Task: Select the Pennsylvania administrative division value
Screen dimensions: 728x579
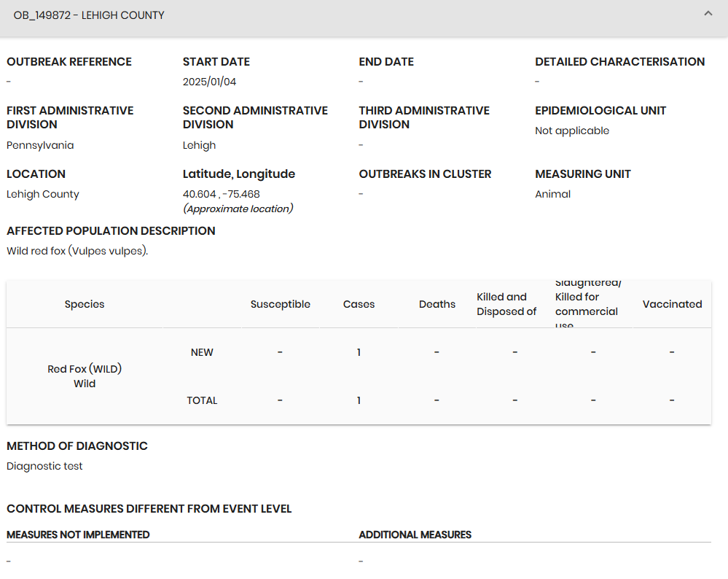Action: [40, 145]
